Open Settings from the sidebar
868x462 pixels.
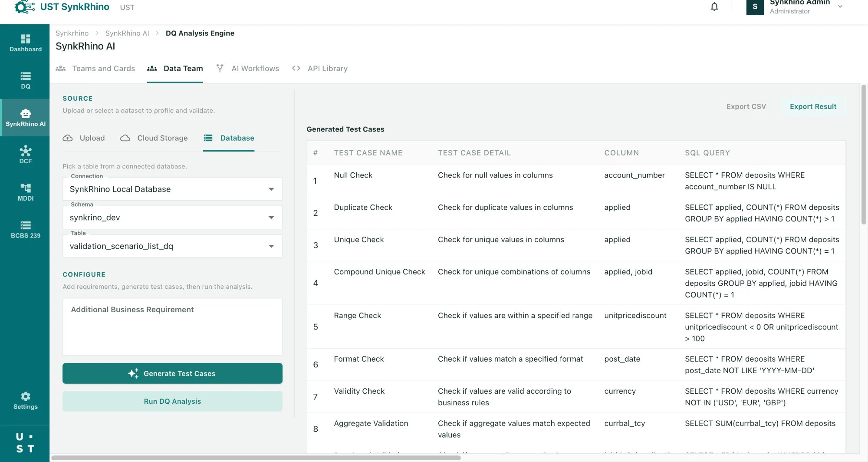(25, 401)
